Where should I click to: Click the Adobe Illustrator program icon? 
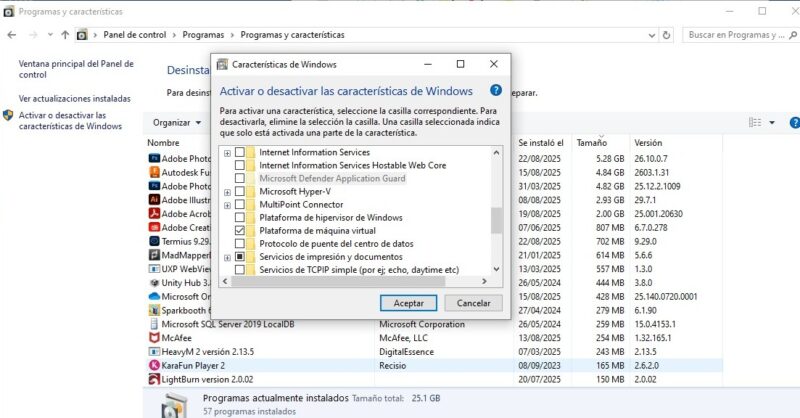tap(154, 200)
